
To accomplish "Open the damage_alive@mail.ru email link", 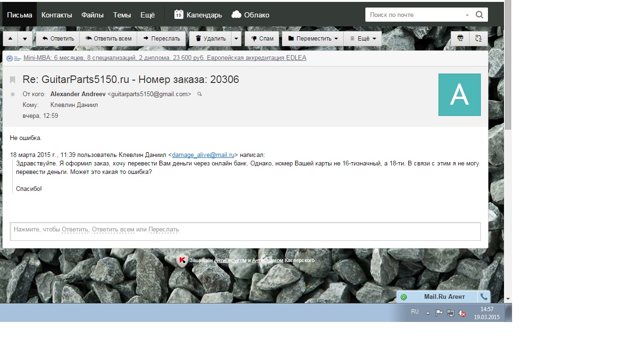I will click(203, 155).
